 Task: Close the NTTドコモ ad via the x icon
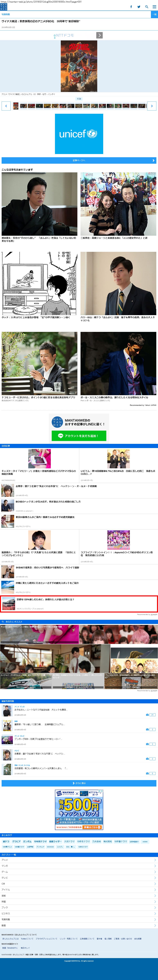tap(55, 38)
